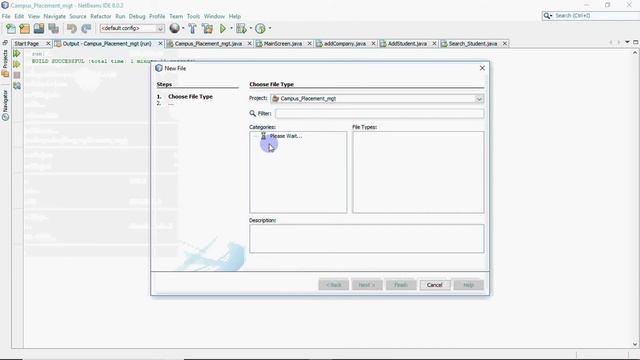The height and width of the screenshot is (360, 640).
Task: Open the File menu
Action: pyautogui.click(x=6, y=16)
